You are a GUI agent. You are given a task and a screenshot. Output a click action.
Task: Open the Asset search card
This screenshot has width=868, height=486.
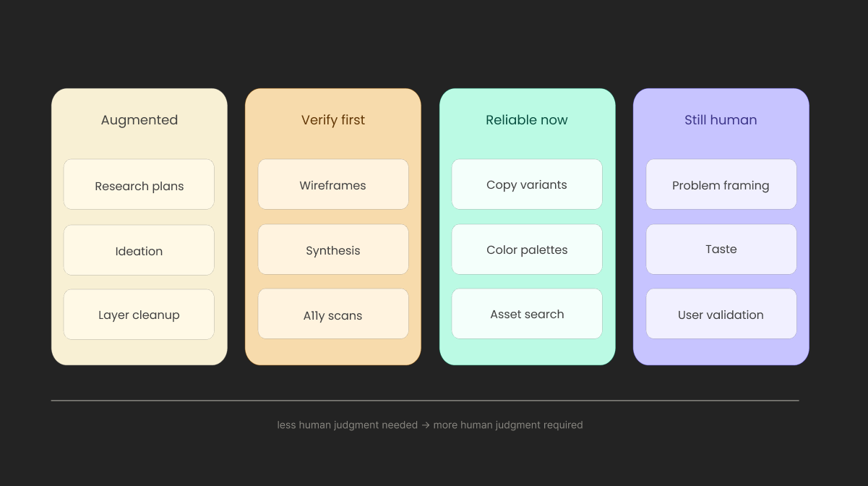[527, 314]
